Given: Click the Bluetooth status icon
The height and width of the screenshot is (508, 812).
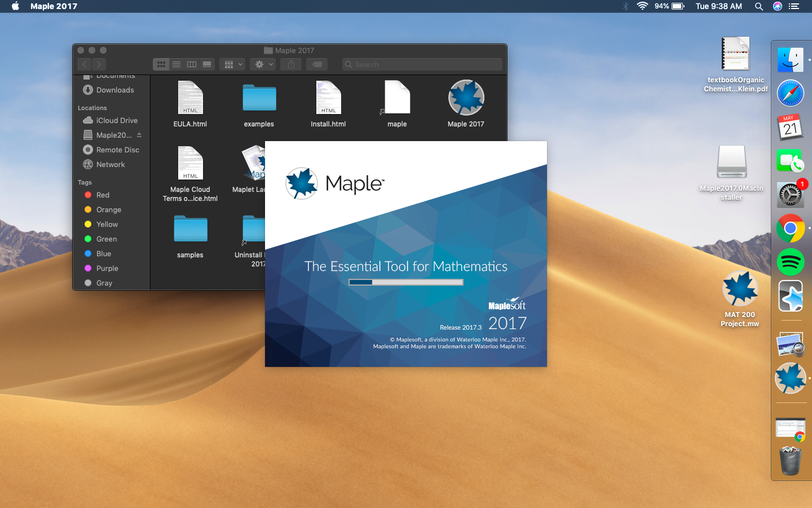Looking at the screenshot, I should [625, 6].
